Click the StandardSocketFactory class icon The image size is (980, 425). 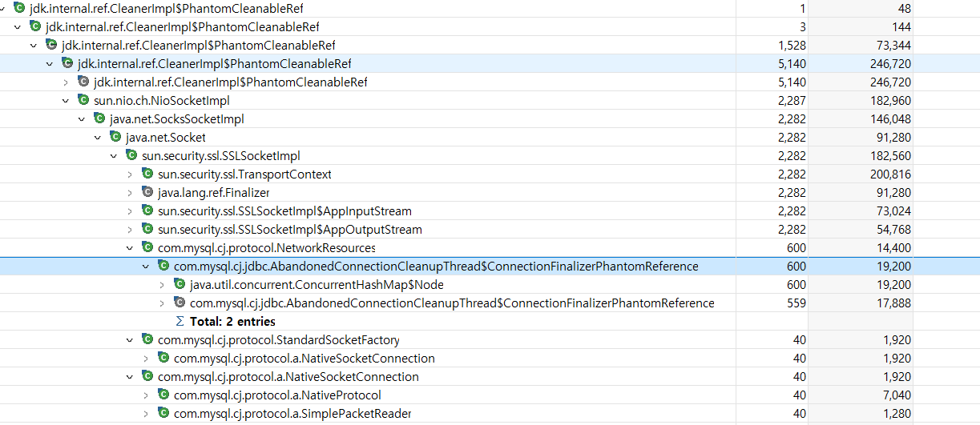(147, 339)
